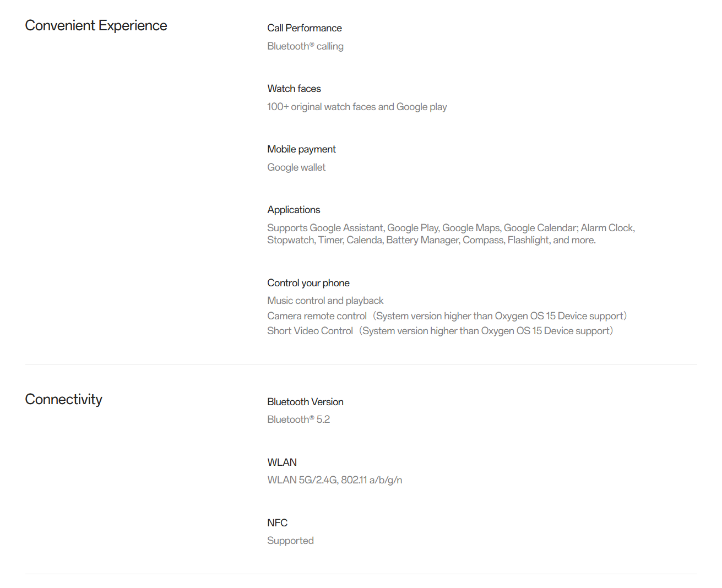Select the Applications spec title
The height and width of the screenshot is (588, 722).
(x=294, y=210)
